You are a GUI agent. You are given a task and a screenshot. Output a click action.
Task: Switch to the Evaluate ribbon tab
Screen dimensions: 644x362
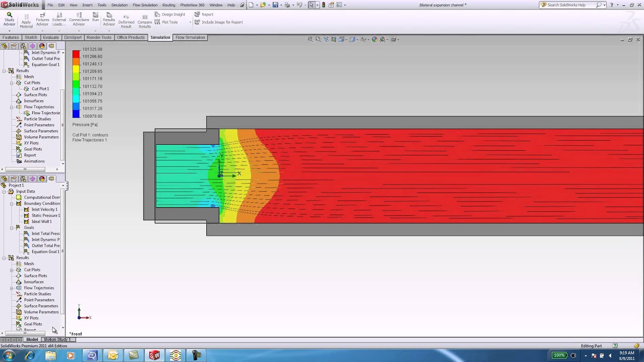pyautogui.click(x=51, y=38)
